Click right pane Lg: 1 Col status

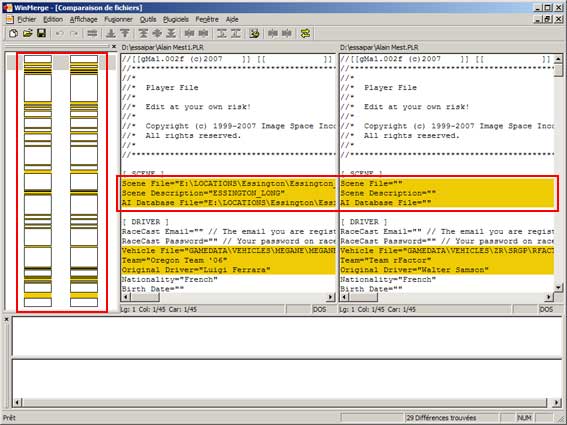(x=378, y=309)
